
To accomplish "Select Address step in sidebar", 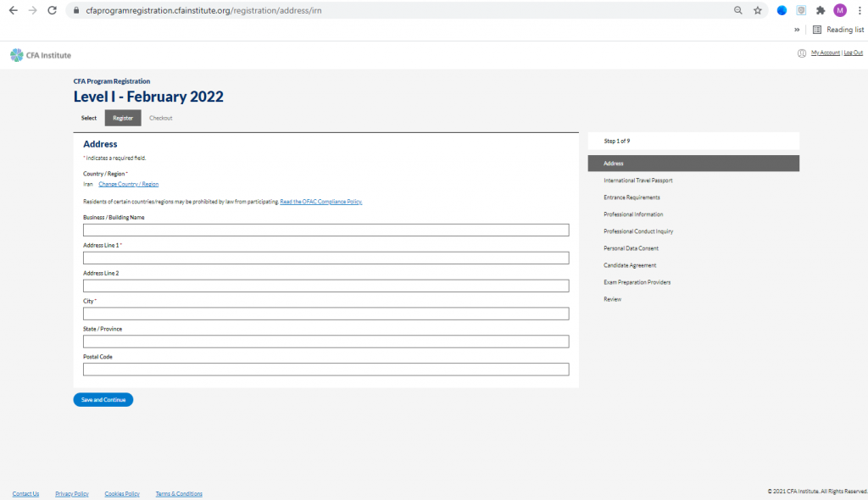I will 693,164.
